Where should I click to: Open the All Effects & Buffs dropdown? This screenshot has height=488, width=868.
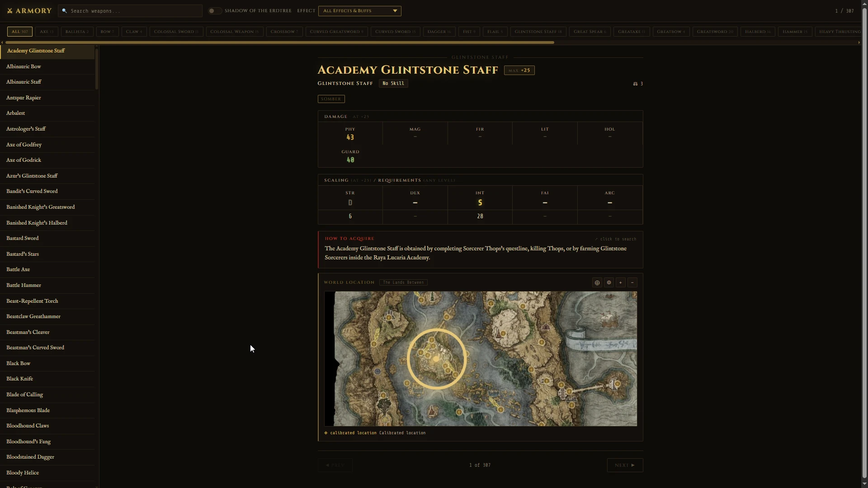(x=360, y=11)
